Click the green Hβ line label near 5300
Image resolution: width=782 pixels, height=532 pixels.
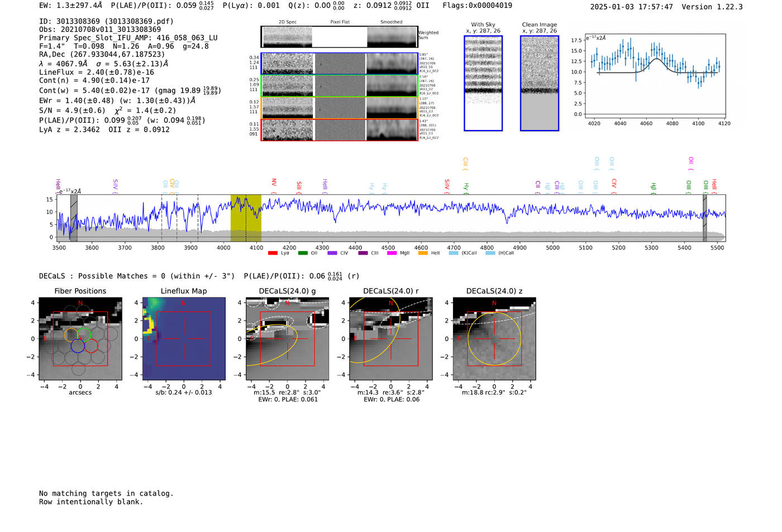point(653,188)
